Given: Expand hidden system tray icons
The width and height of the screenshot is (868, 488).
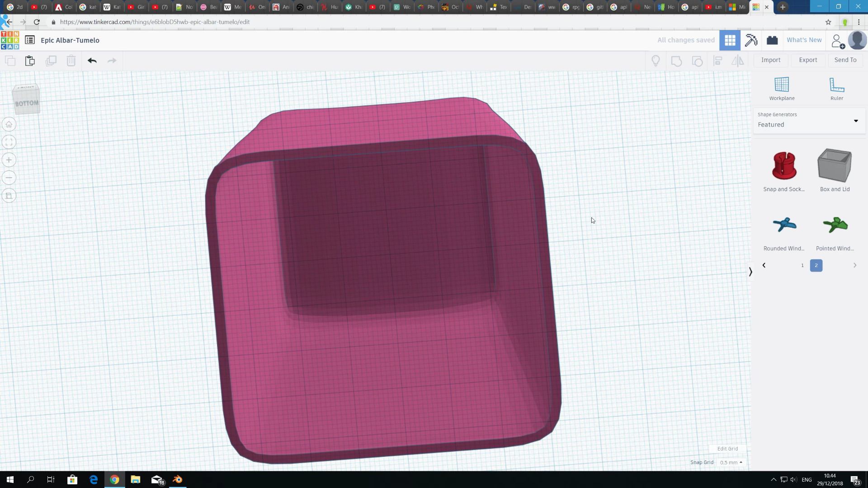Looking at the screenshot, I should pyautogui.click(x=774, y=479).
